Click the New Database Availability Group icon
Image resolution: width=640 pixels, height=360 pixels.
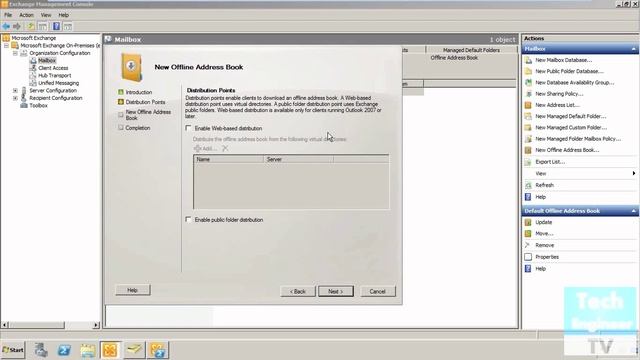(528, 82)
